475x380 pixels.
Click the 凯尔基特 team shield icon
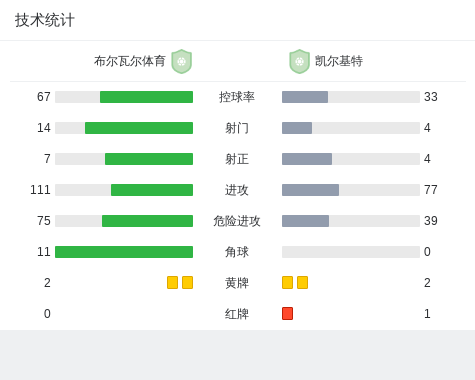(x=299, y=61)
